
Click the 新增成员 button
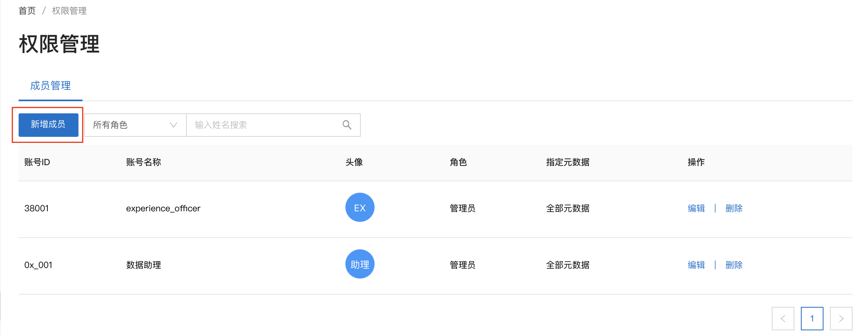click(49, 125)
